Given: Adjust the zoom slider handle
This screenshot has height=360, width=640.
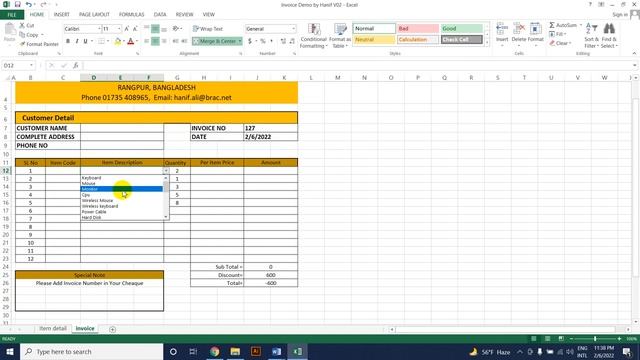Looking at the screenshot, I should (595, 339).
